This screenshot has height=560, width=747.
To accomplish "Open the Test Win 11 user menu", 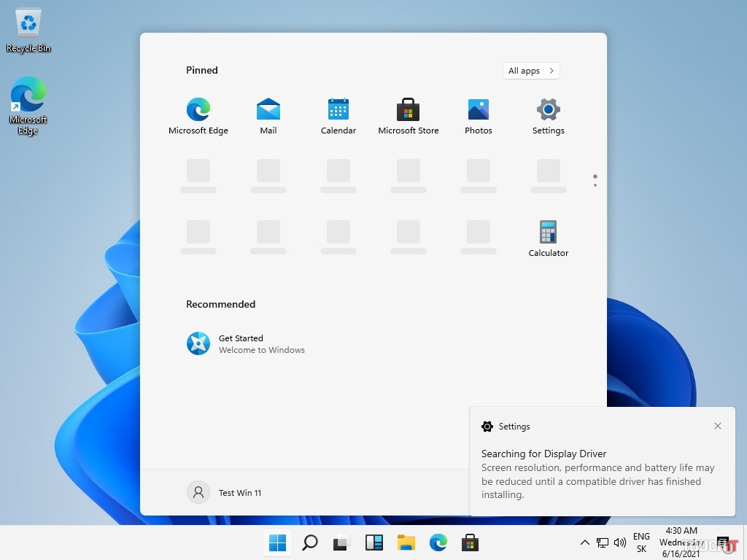I will (x=225, y=492).
